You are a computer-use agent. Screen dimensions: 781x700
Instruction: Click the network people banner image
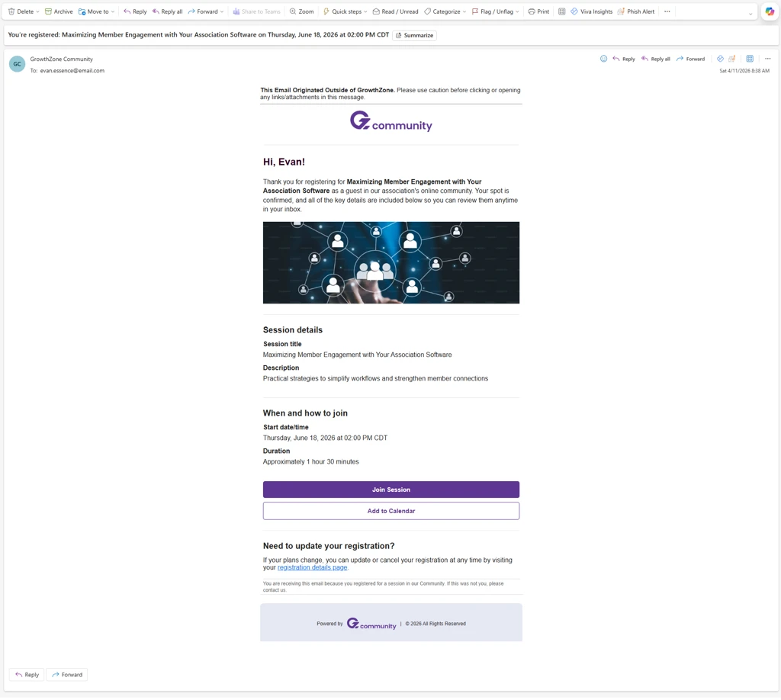(x=390, y=262)
